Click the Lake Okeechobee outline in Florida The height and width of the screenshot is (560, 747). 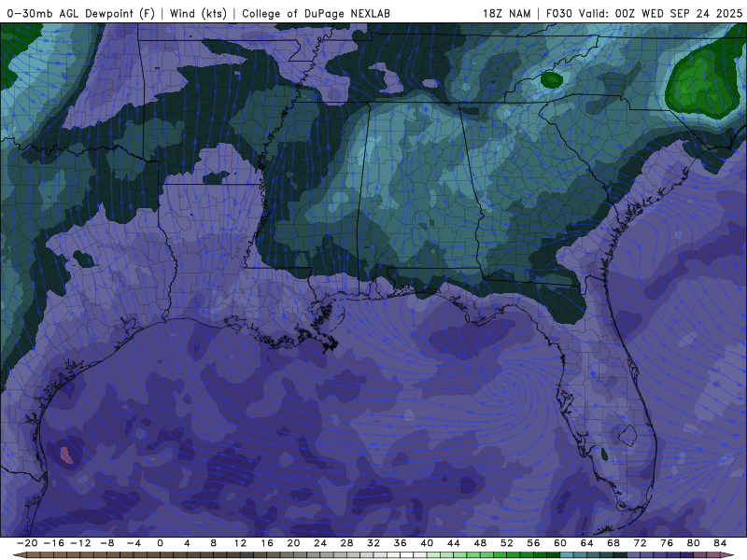pyautogui.click(x=627, y=435)
